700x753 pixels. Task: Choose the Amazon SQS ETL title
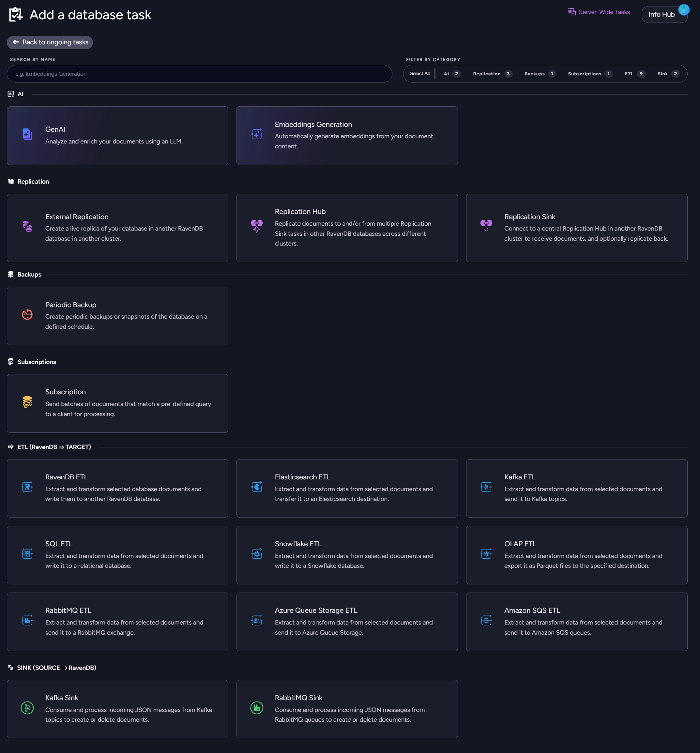click(x=532, y=610)
